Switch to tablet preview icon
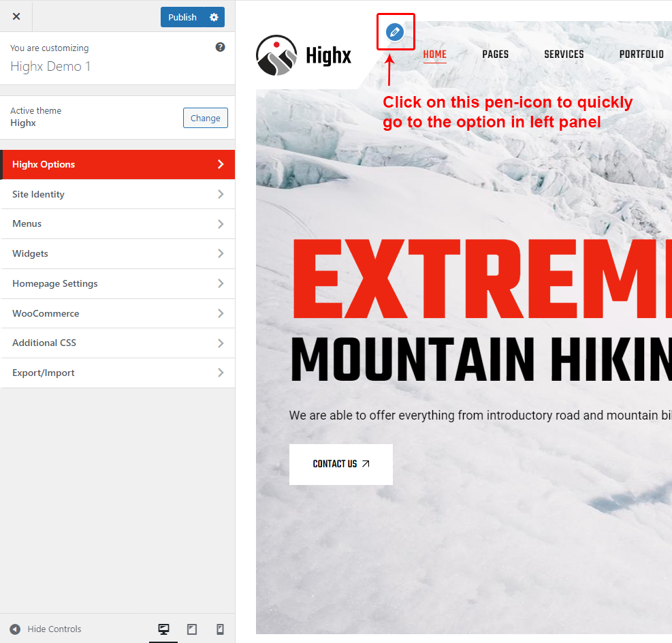The image size is (672, 643). tap(192, 629)
